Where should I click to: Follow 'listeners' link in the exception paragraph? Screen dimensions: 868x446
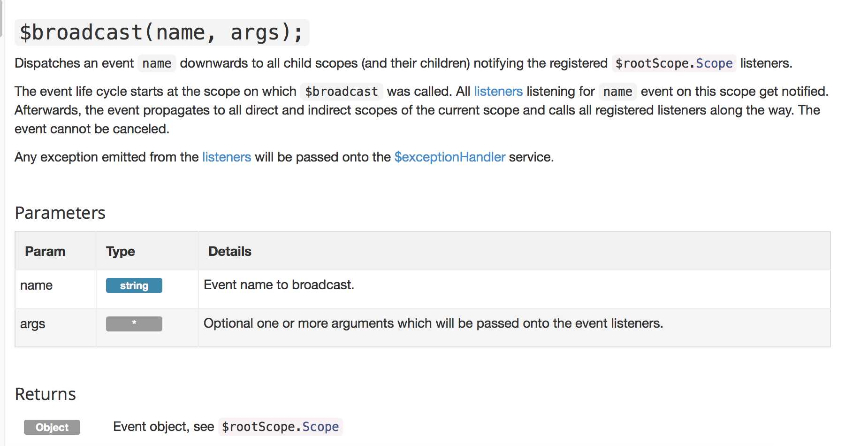(x=227, y=157)
